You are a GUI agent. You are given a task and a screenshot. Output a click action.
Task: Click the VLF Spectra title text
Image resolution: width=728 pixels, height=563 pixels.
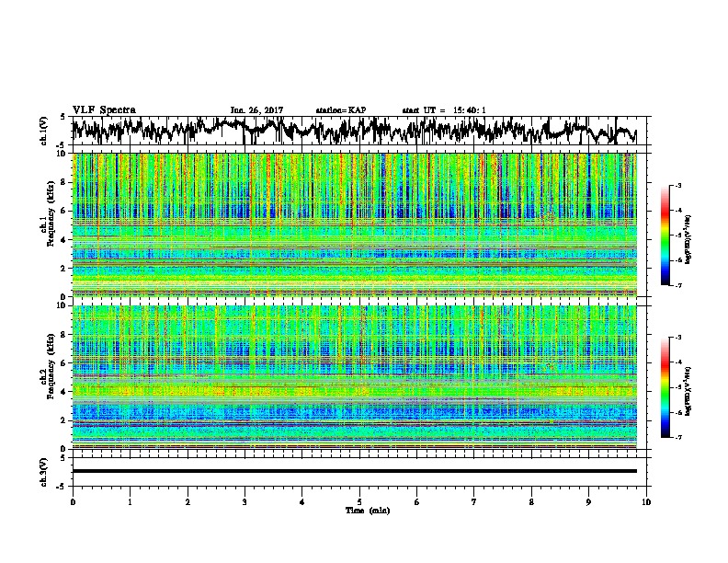coord(104,110)
